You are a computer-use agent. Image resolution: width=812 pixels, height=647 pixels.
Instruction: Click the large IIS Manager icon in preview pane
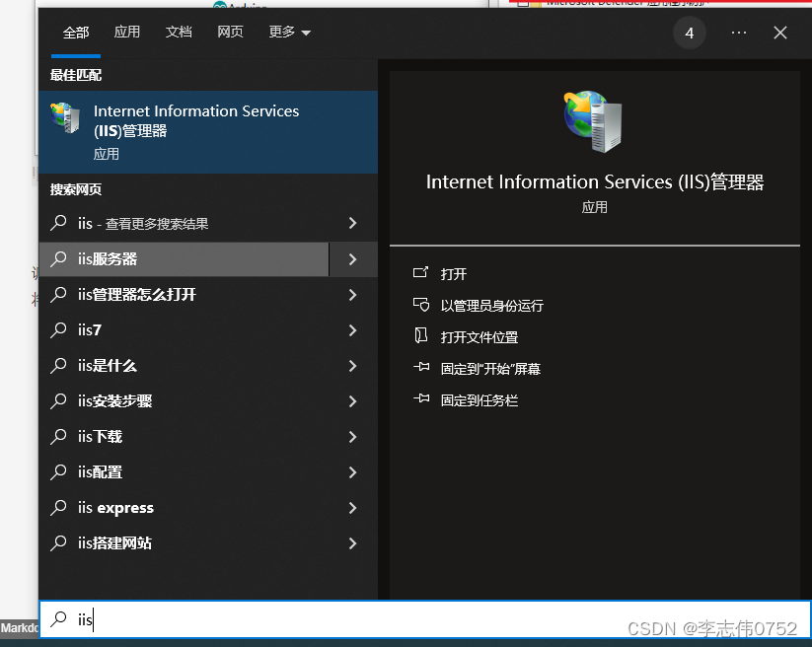coord(594,121)
